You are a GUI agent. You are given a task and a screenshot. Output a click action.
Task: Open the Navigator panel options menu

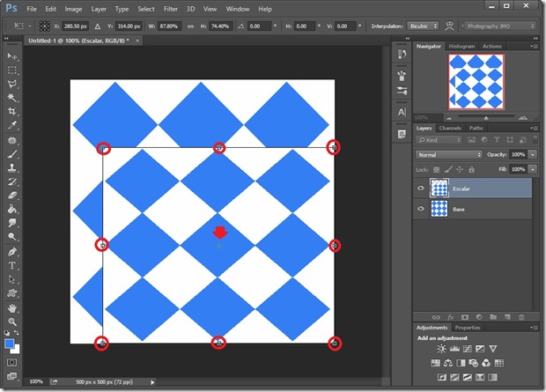(534, 47)
